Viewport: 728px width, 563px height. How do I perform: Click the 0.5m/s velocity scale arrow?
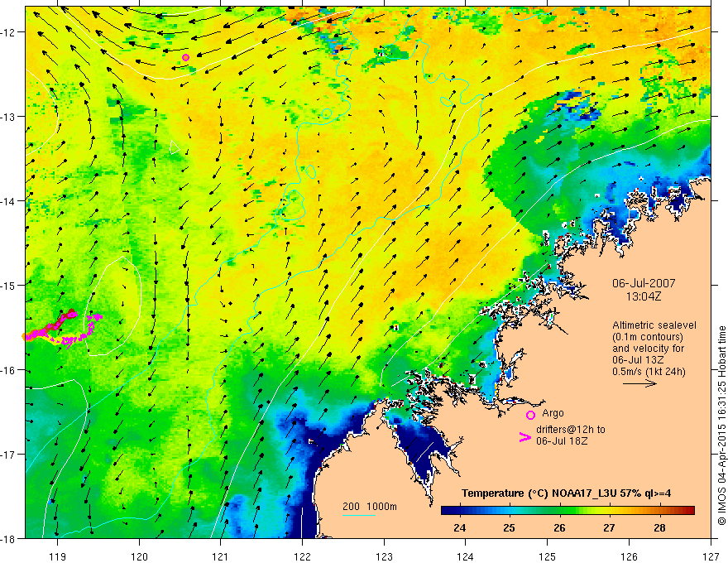639,383
